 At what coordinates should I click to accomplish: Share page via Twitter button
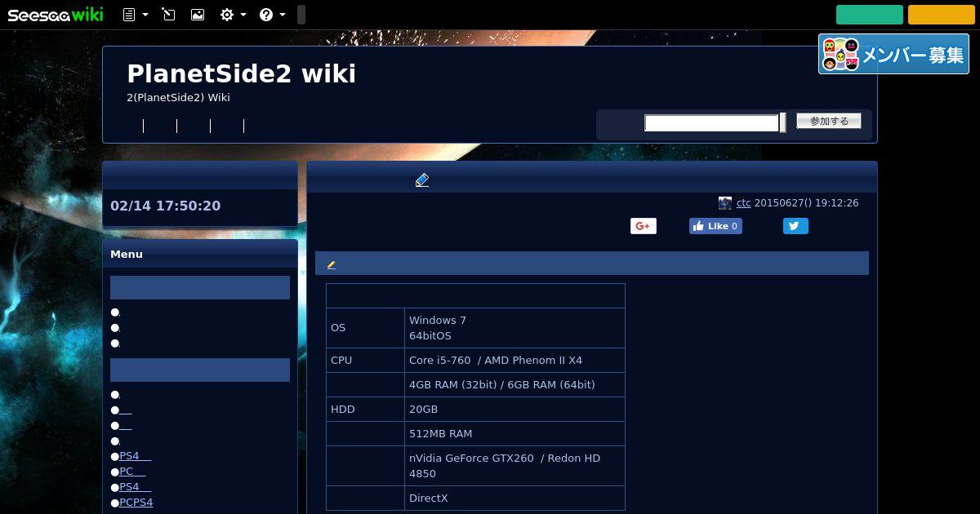(x=795, y=226)
